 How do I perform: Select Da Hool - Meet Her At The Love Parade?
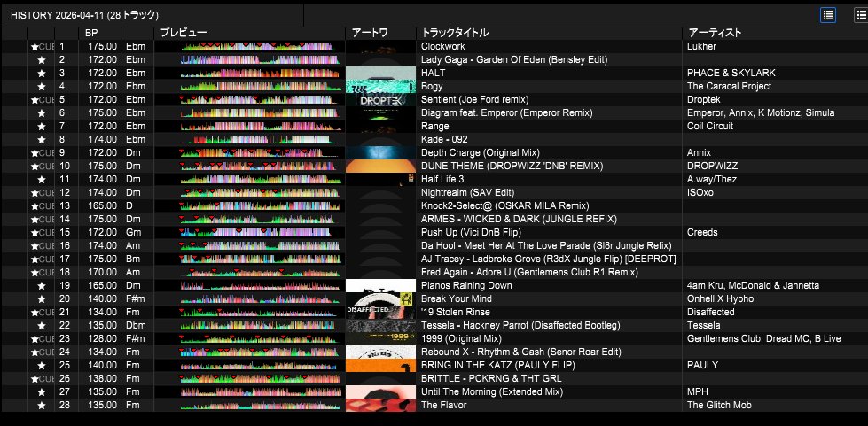[546, 245]
